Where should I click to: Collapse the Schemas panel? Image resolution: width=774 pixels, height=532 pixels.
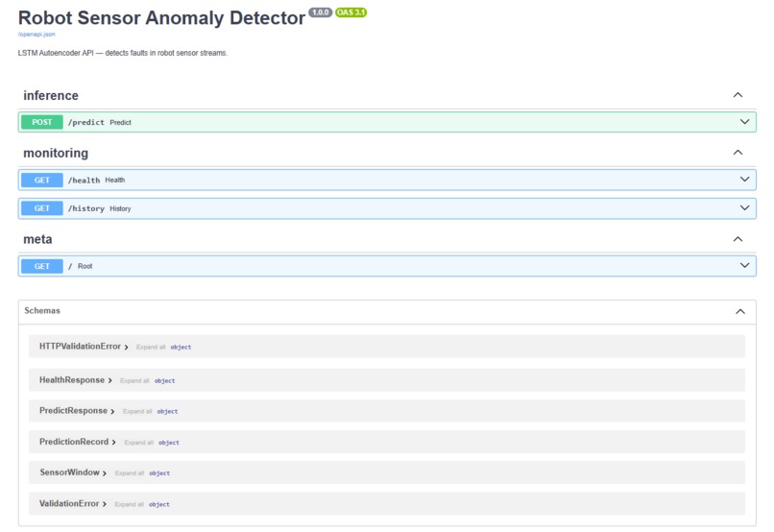click(x=740, y=311)
